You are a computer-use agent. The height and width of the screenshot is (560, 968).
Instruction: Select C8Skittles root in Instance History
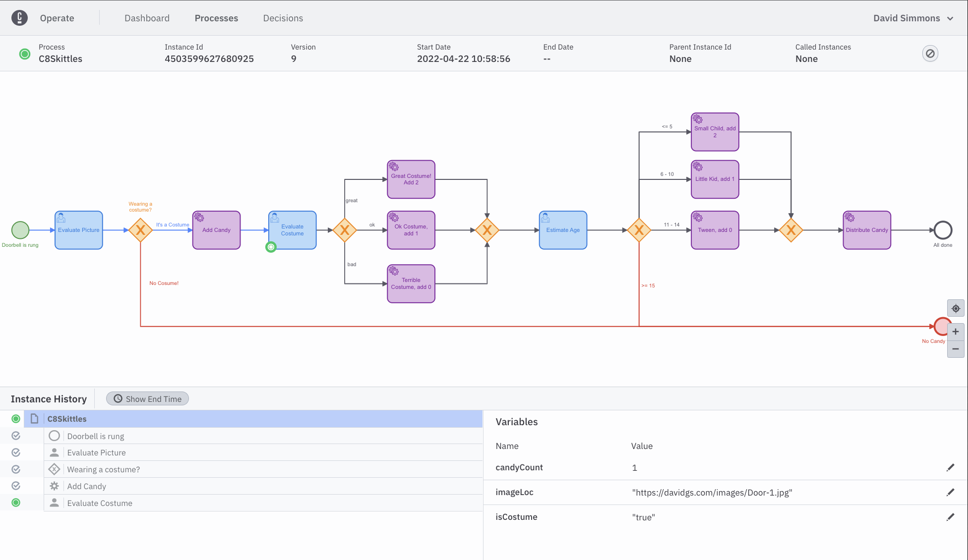click(67, 419)
